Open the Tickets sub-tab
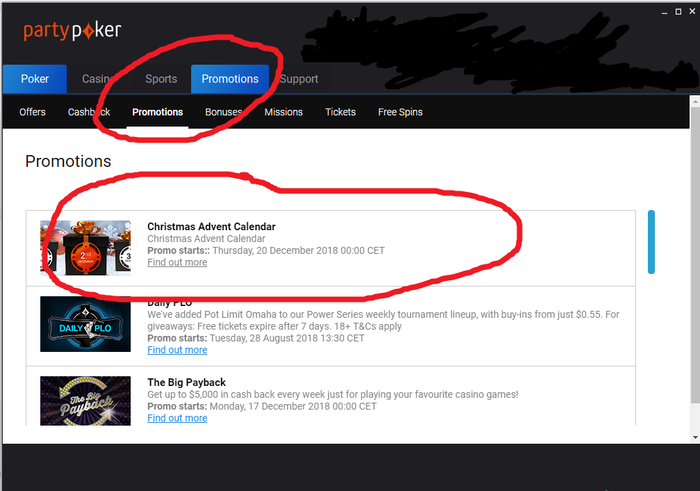 coord(340,112)
